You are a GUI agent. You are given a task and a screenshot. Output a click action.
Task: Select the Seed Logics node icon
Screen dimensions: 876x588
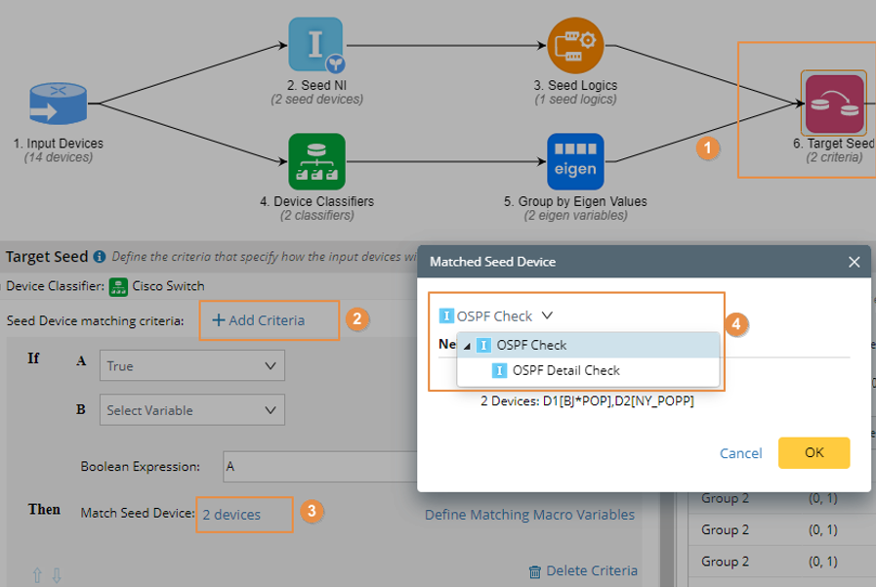click(x=575, y=46)
